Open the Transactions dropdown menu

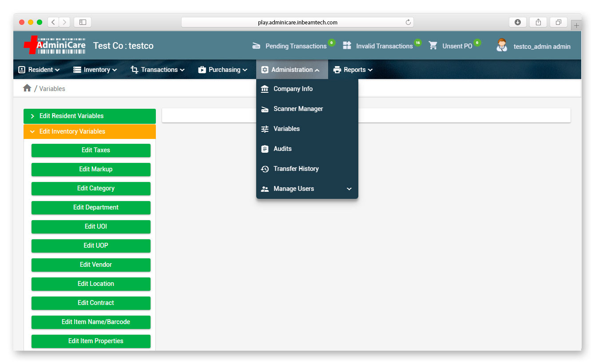pos(158,70)
